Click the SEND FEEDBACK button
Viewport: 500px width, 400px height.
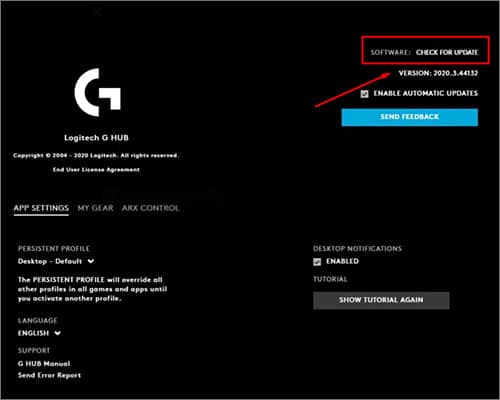pyautogui.click(x=409, y=117)
